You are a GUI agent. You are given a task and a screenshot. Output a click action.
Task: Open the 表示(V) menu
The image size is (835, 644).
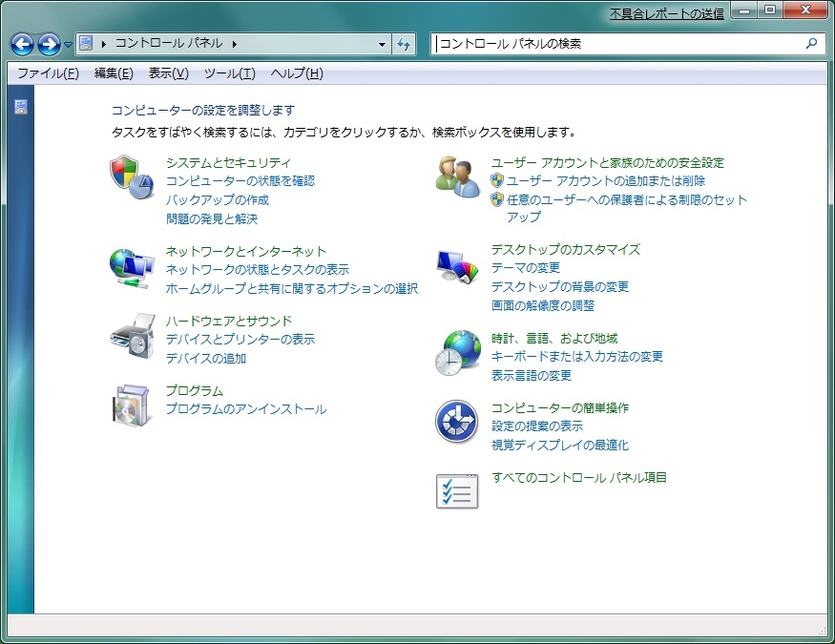tap(168, 73)
